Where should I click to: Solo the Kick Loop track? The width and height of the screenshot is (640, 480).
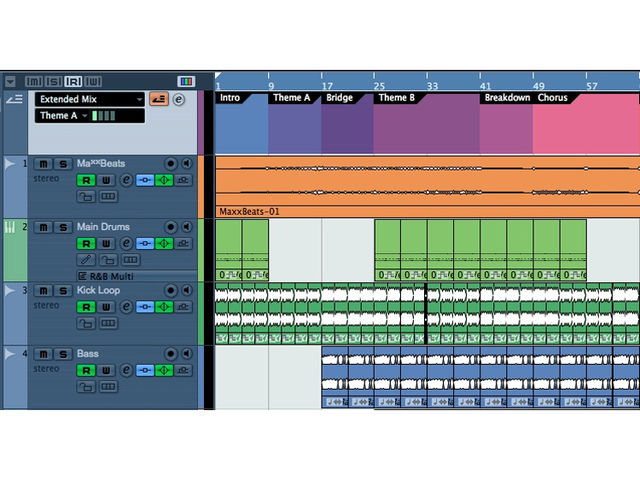[62, 291]
